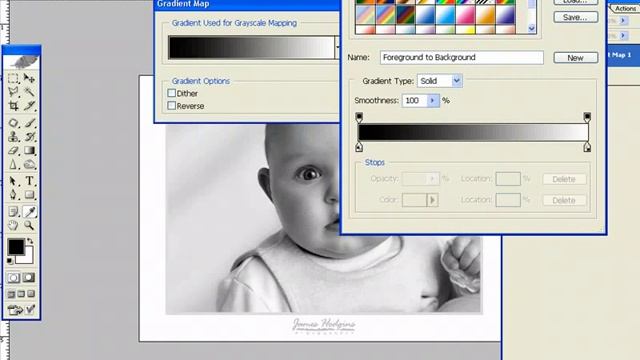The image size is (640, 360).
Task: Select the Zoom magnifier tool
Action: (29, 225)
